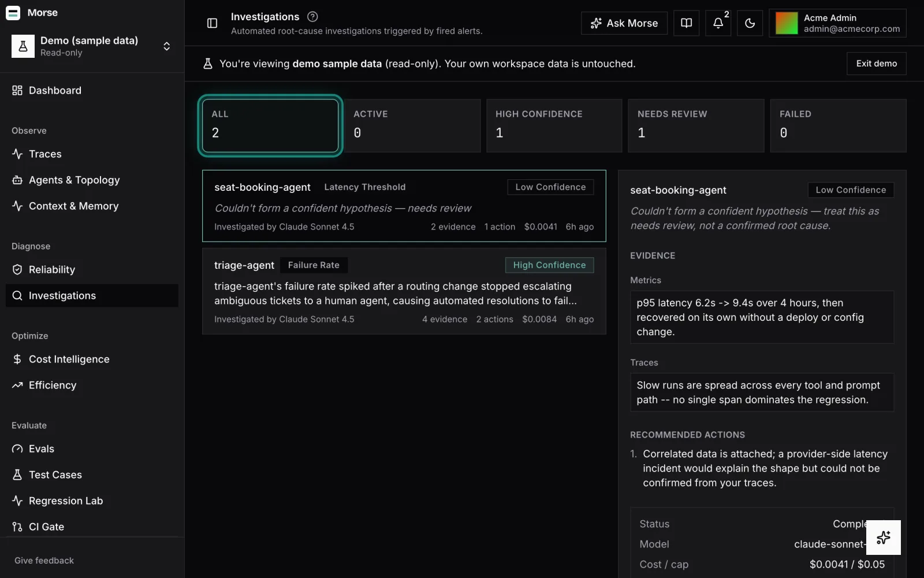Image resolution: width=924 pixels, height=578 pixels.
Task: Click the CI Gate branch icon
Action: (x=17, y=527)
